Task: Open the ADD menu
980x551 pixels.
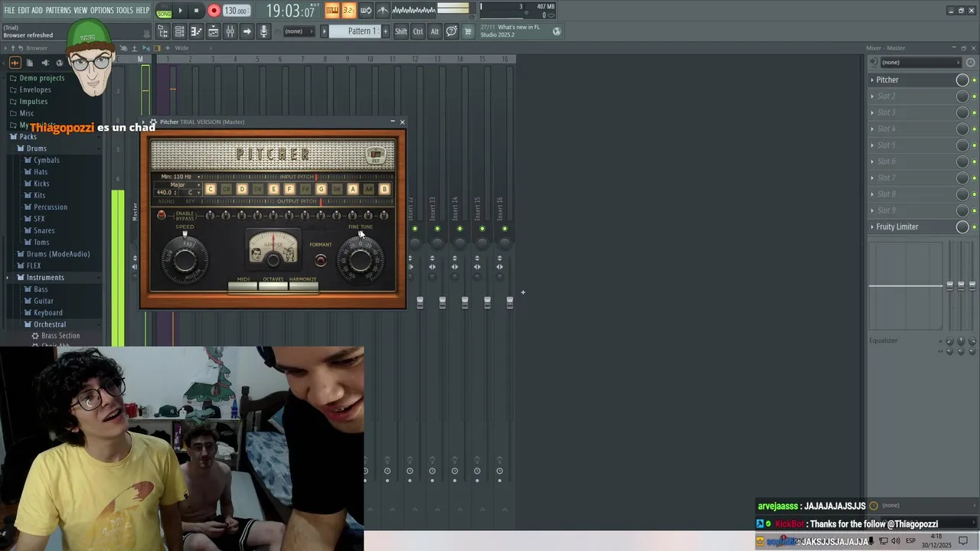Action: click(x=38, y=11)
